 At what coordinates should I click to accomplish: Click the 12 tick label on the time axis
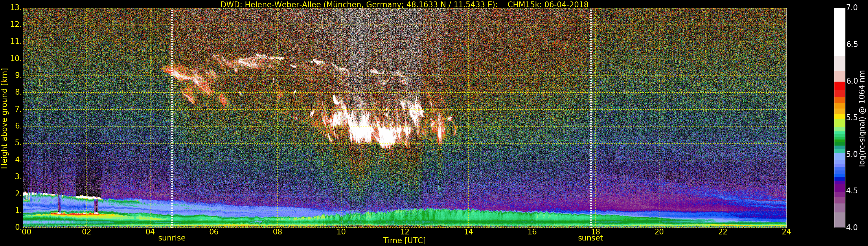[405, 232]
